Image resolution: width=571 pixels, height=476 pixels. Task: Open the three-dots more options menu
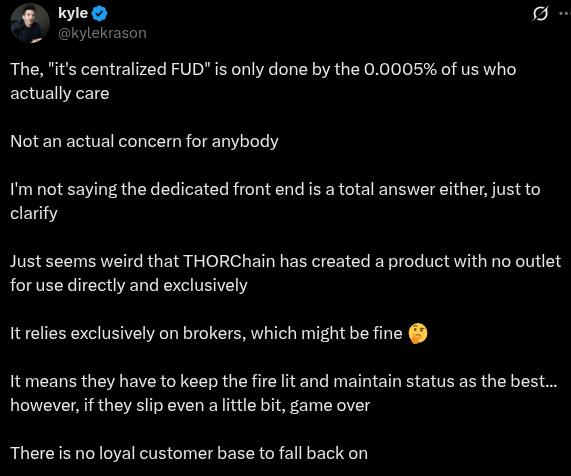[x=565, y=13]
